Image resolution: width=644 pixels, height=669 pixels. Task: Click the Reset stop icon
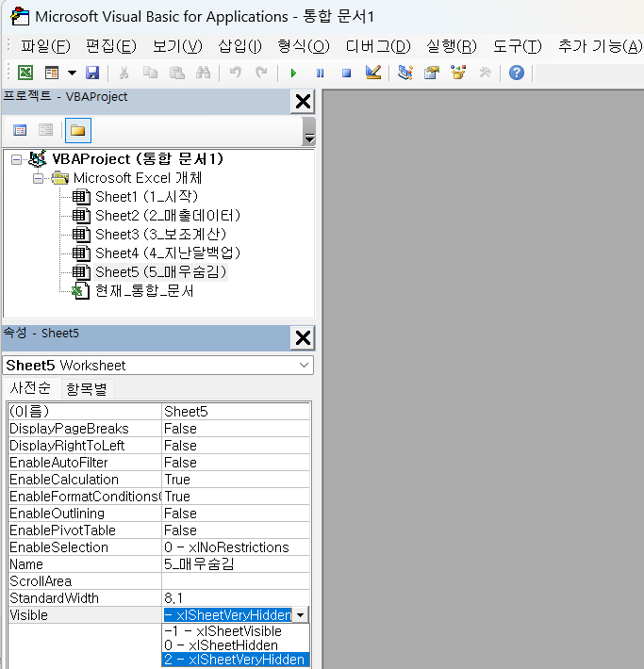pos(346,73)
